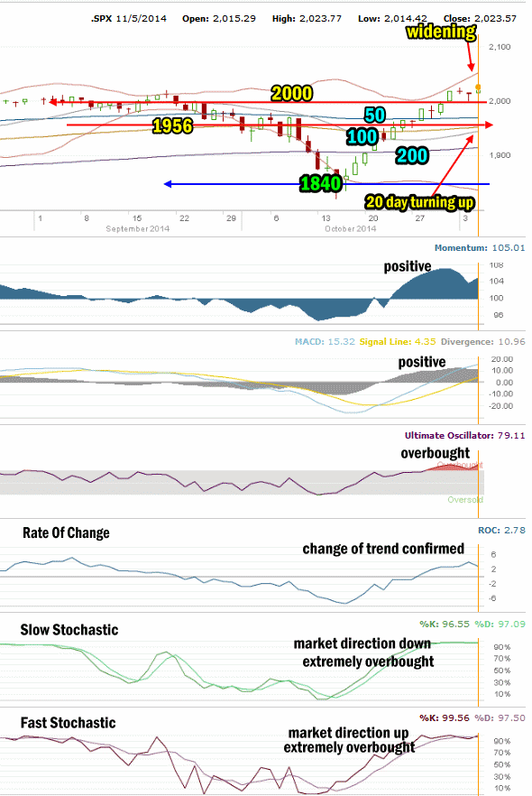Click the .SPX 11/5/2014 ticker label
This screenshot has width=532, height=796.
(129, 19)
